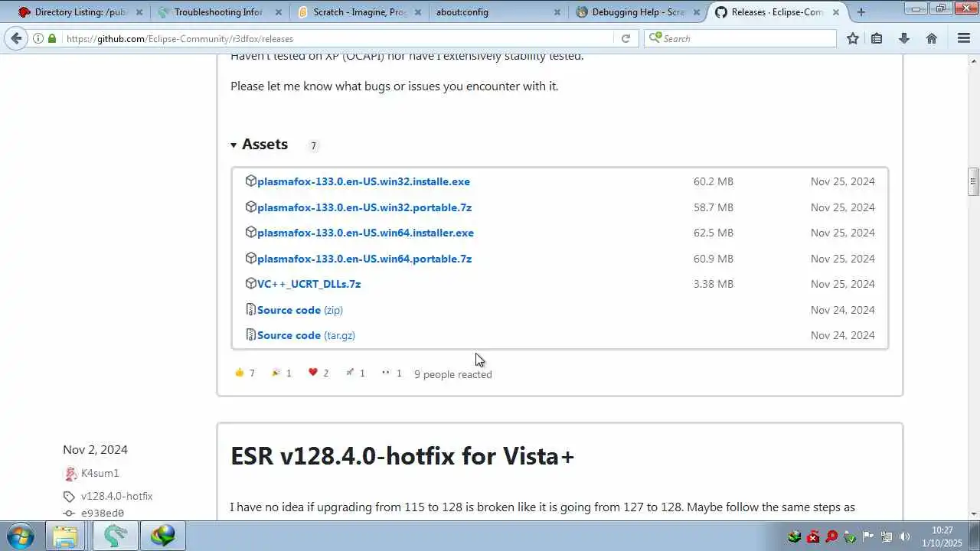Image resolution: width=980 pixels, height=551 pixels.
Task: Close the Troubleshooting Information tab
Action: (x=279, y=12)
